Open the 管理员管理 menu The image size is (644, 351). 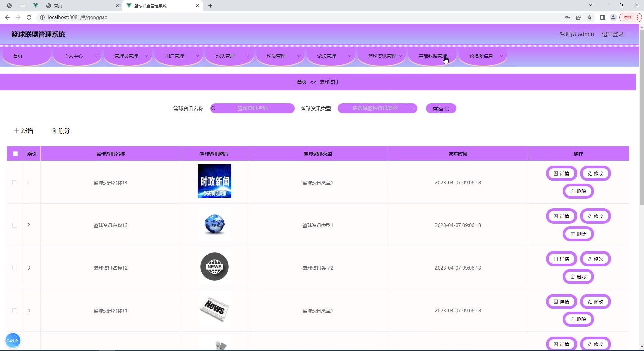click(x=128, y=56)
